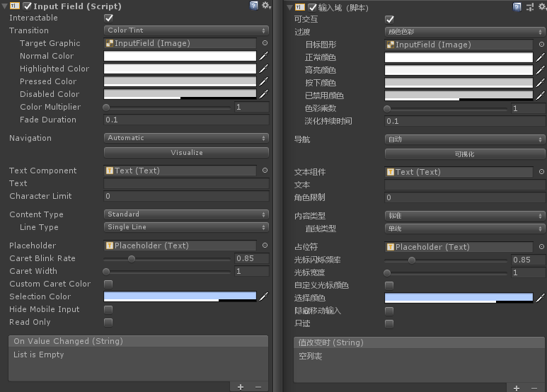Image resolution: width=547 pixels, height=392 pixels.
Task: Toggle Input Field (Script) component enabled checkbox
Action: point(27,6)
